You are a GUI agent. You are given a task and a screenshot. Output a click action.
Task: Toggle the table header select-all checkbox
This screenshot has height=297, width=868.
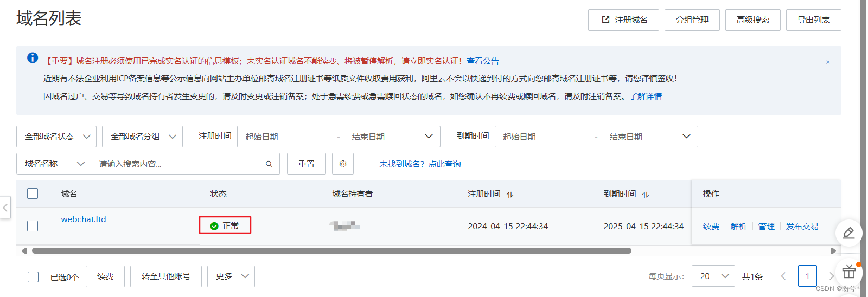tap(33, 193)
